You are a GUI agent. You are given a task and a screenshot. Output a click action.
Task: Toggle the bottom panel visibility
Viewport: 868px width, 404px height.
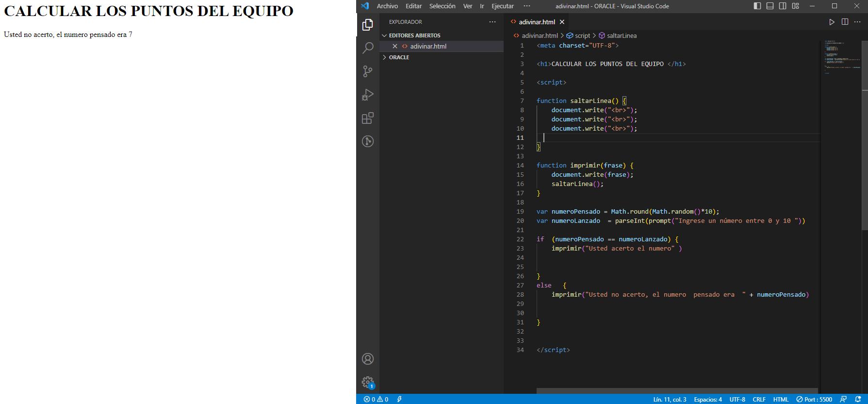770,6
